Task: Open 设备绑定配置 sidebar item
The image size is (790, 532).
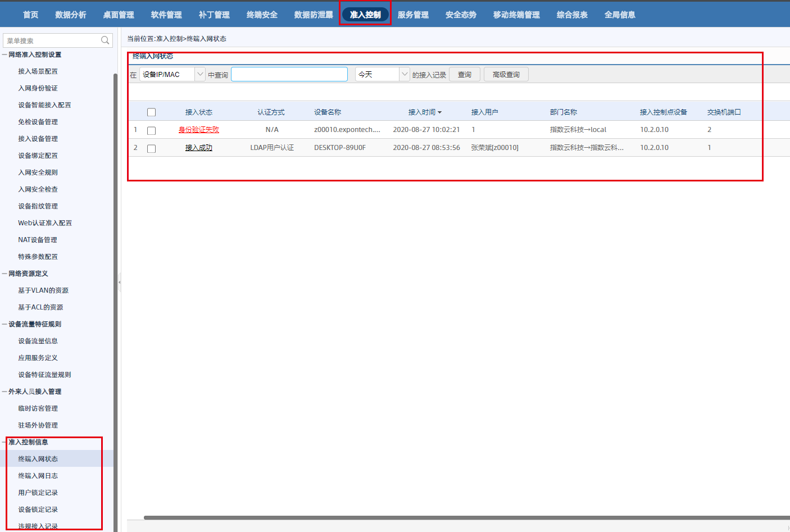Action: coord(38,156)
